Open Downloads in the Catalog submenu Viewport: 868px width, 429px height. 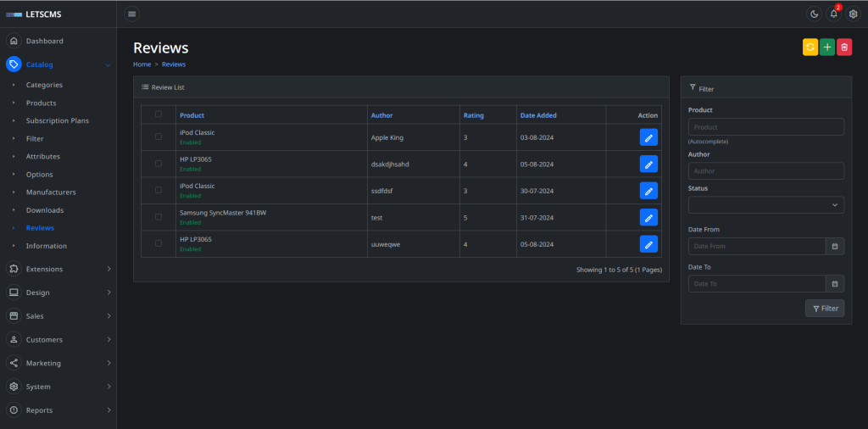tap(45, 210)
